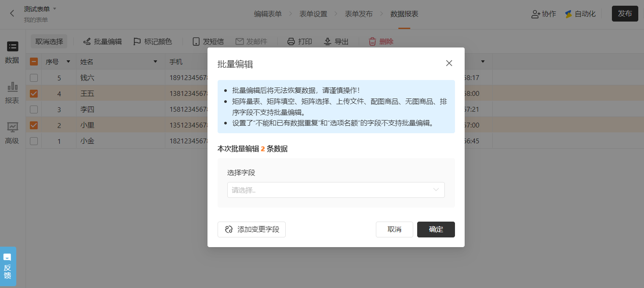Open the 序号 column sort dropdown
This screenshot has height=288, width=644.
68,62
